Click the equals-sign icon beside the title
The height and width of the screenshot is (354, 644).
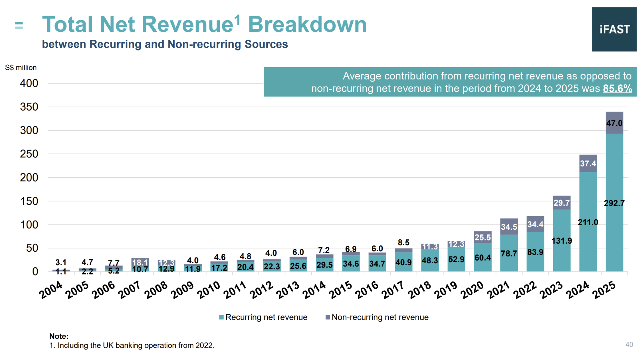point(19,25)
